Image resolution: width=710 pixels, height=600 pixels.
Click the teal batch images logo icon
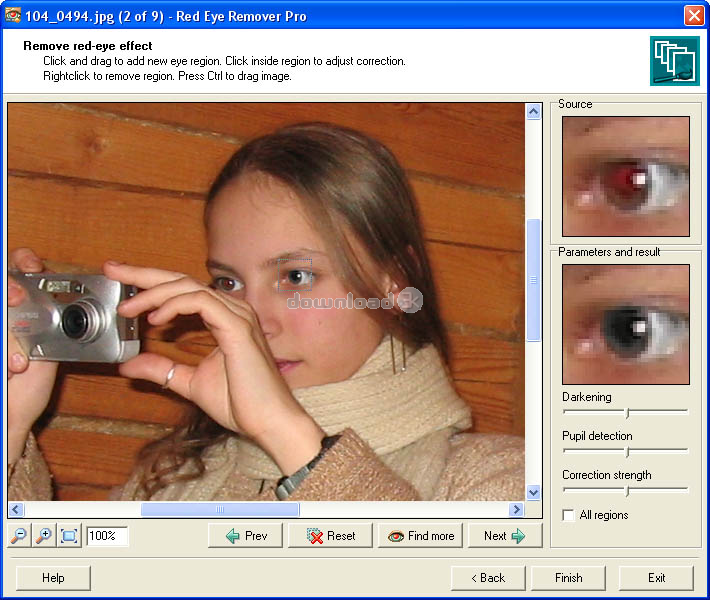pos(675,61)
